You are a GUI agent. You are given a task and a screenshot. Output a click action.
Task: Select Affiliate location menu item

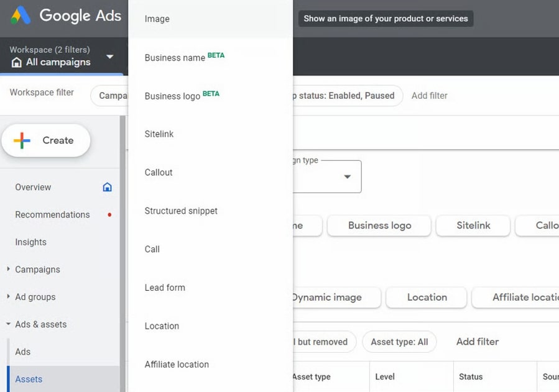210,365
